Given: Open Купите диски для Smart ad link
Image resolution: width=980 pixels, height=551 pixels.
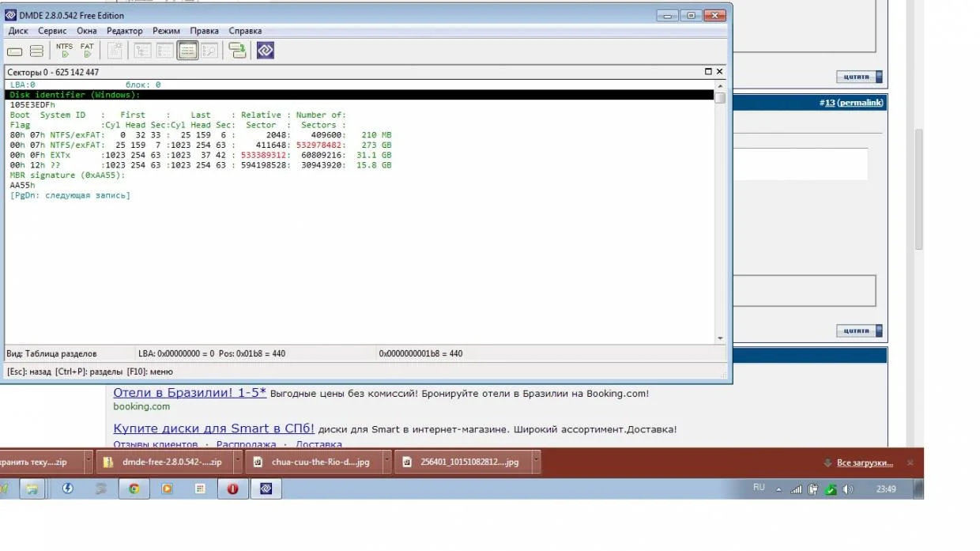Looking at the screenshot, I should click(x=213, y=428).
